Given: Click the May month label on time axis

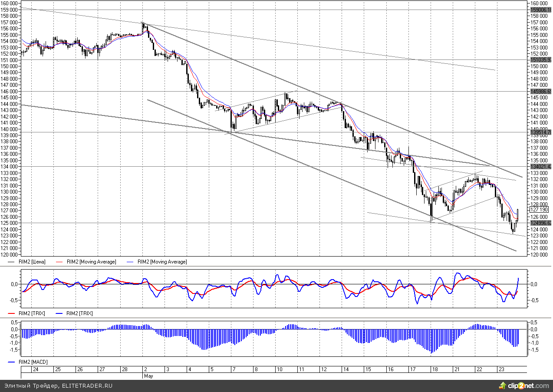Looking at the screenshot, I should pyautogui.click(x=148, y=376).
